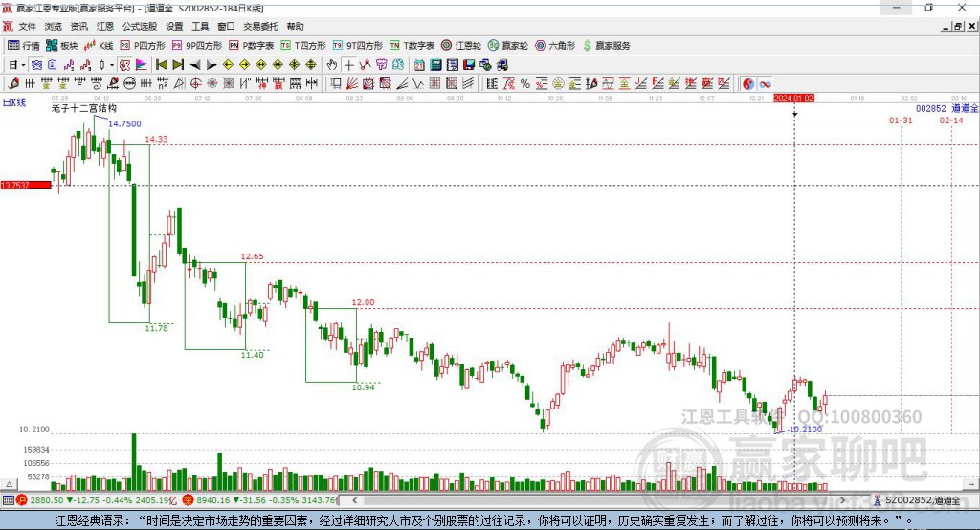Open the calculator icon
980x530 pixels.
(x=435, y=65)
